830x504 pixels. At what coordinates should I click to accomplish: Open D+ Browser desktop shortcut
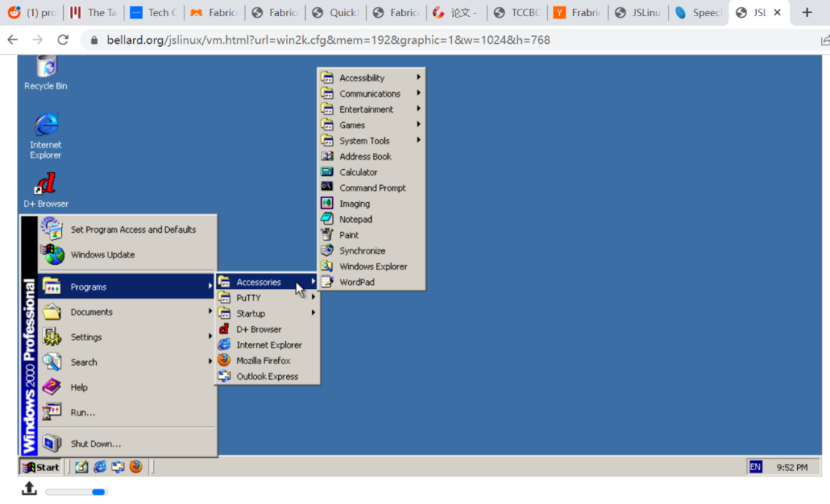(46, 190)
